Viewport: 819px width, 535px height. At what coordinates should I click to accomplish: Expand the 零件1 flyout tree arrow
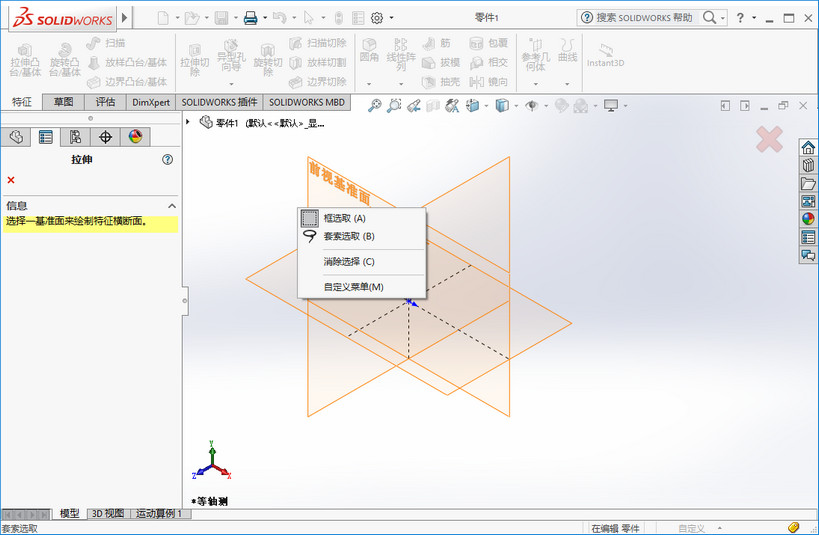pyautogui.click(x=189, y=122)
